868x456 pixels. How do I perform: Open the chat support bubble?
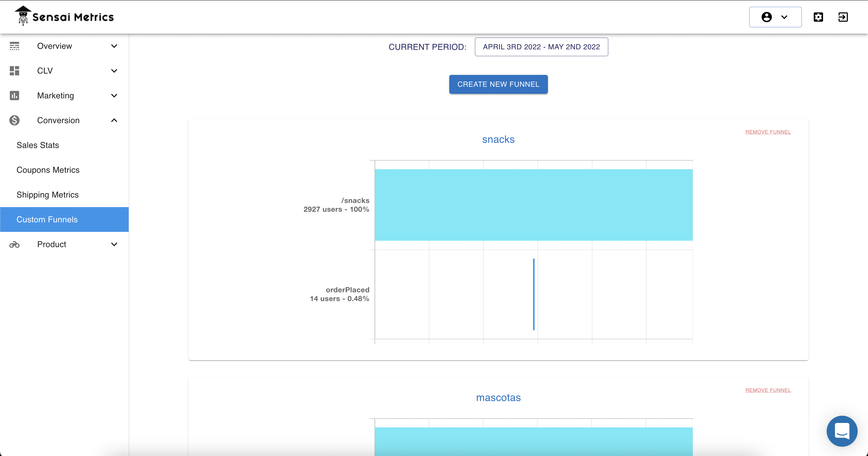click(842, 431)
